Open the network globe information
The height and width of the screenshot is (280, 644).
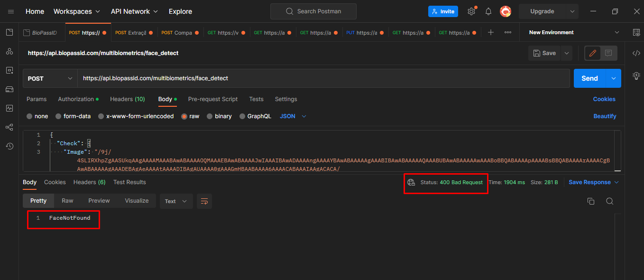click(x=411, y=182)
